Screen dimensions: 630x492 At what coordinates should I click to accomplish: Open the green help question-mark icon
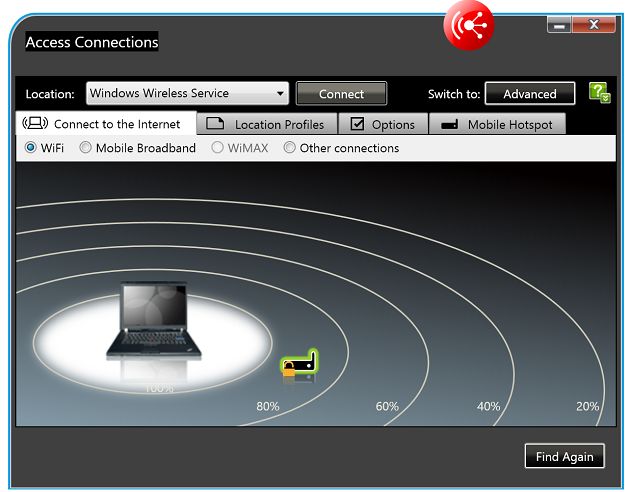coord(599,93)
